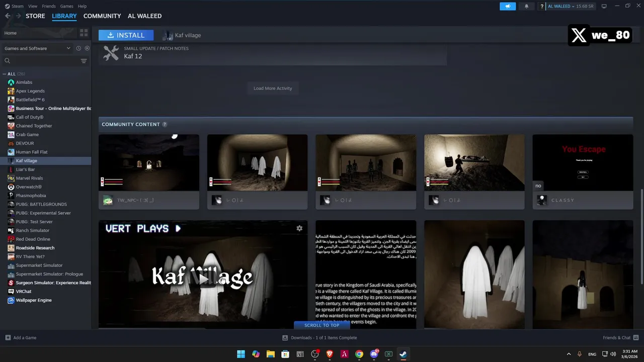Image resolution: width=644 pixels, height=362 pixels.
Task: Collapse the ALL games category
Action: point(5,74)
